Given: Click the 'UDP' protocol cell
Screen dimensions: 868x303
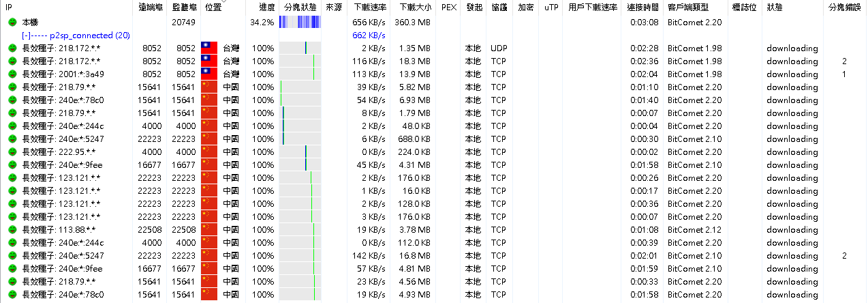Looking at the screenshot, I should point(499,48).
